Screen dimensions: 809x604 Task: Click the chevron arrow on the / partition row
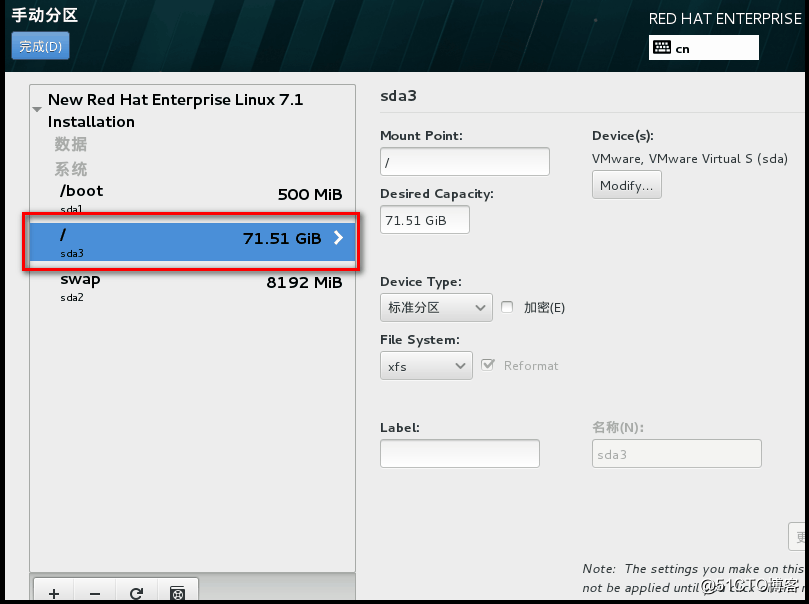[338, 238]
